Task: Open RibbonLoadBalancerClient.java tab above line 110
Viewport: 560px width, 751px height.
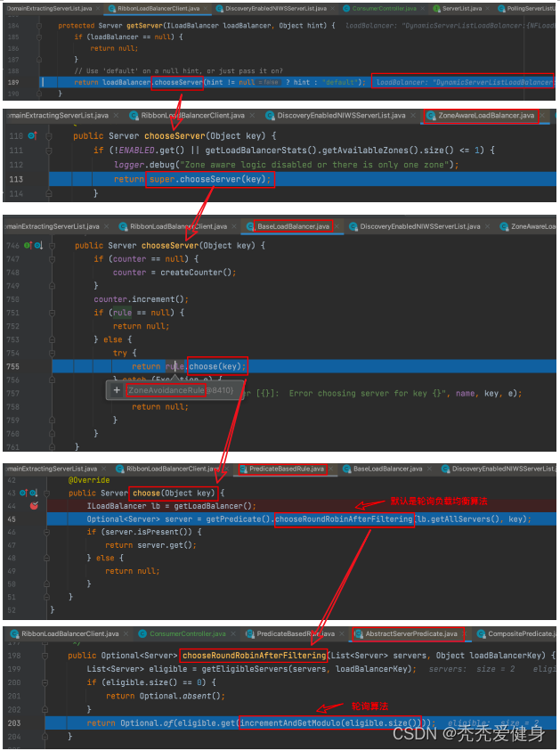Action: tap(192, 116)
